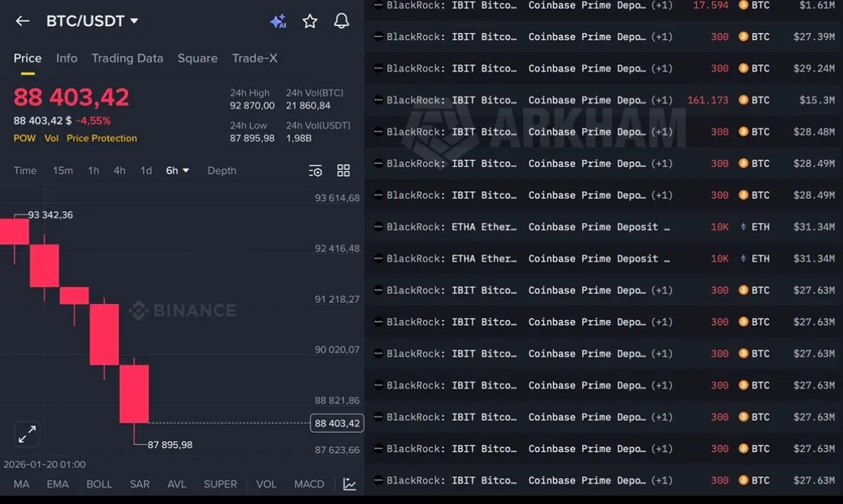843x504 pixels.
Task: Open the Trade-X tab
Action: point(255,58)
